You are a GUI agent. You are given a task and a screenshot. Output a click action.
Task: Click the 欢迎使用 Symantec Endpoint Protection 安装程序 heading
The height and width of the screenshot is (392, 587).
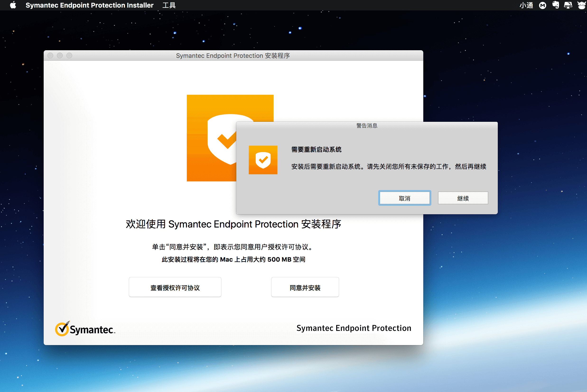click(233, 224)
